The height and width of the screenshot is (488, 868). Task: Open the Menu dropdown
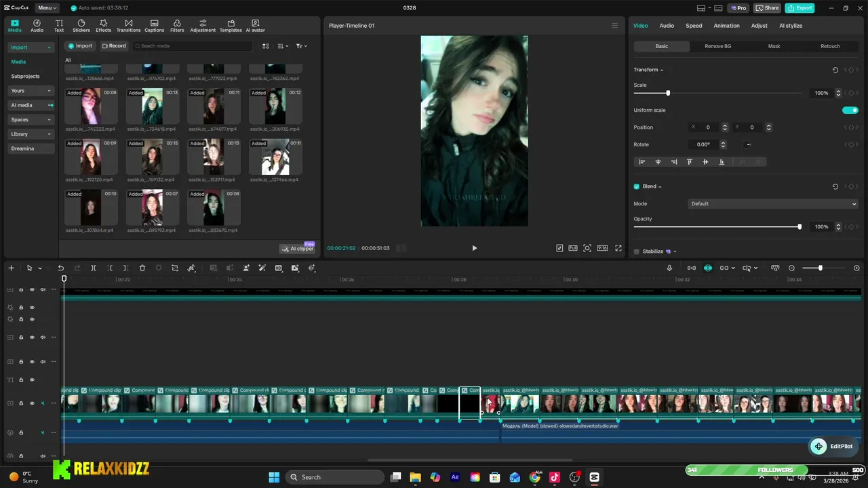pyautogui.click(x=47, y=7)
